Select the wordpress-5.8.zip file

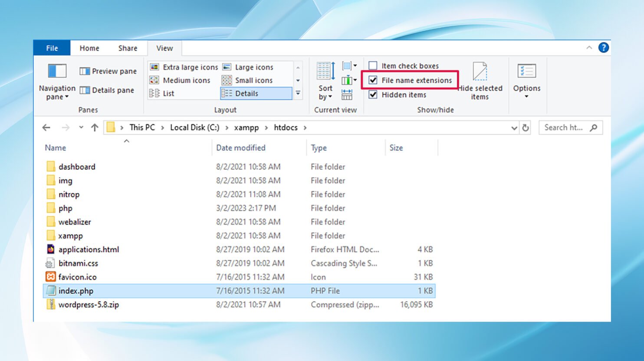89,305
